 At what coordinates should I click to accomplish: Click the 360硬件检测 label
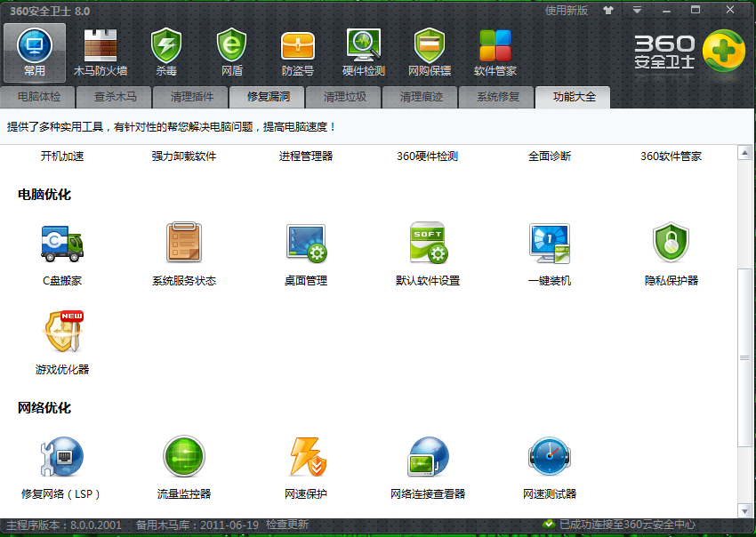[x=428, y=156]
